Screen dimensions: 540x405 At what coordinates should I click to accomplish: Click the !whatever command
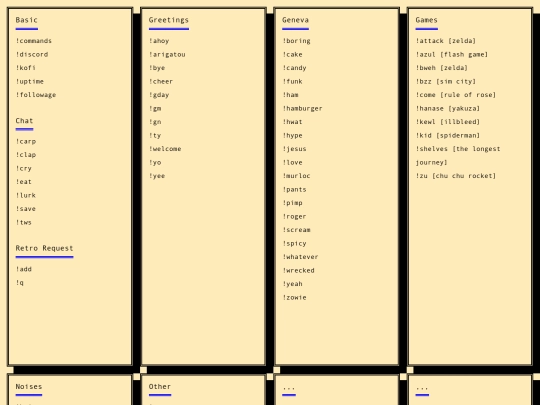pyautogui.click(x=300, y=257)
